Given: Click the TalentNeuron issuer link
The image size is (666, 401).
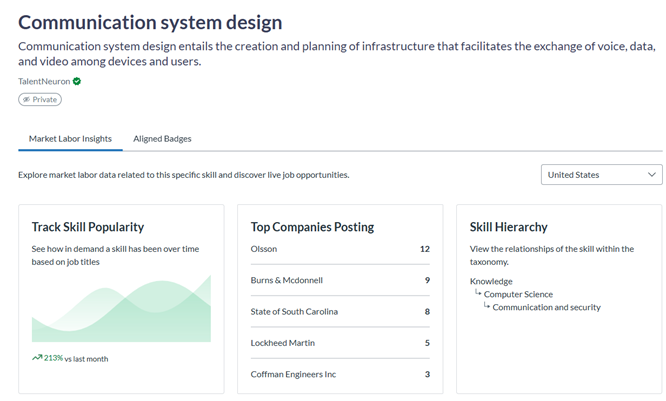Looking at the screenshot, I should pyautogui.click(x=44, y=81).
